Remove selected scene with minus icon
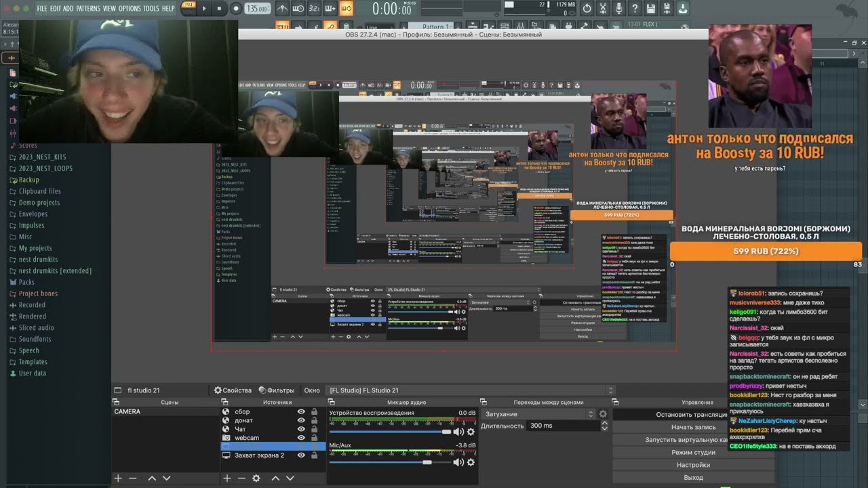 (132, 478)
